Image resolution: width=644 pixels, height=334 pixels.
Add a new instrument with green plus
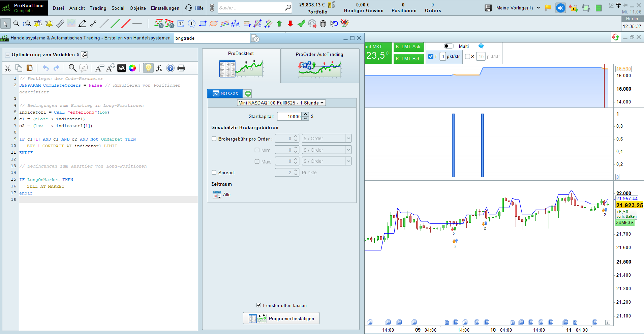coord(248,94)
